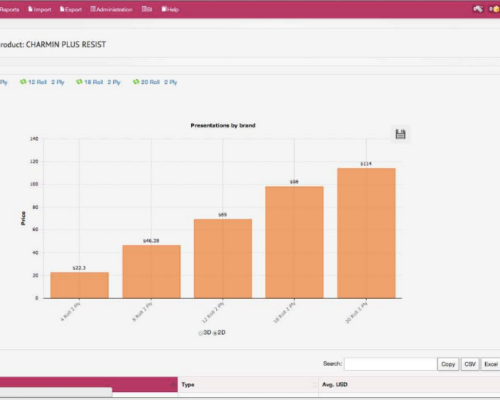This screenshot has height=400, width=500.
Task: Open the Import menu
Action: coord(40,9)
